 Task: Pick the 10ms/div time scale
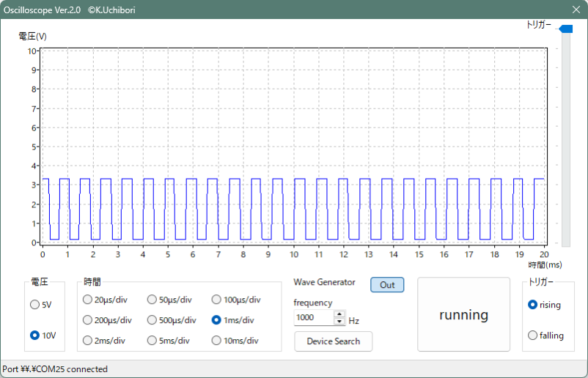(217, 341)
